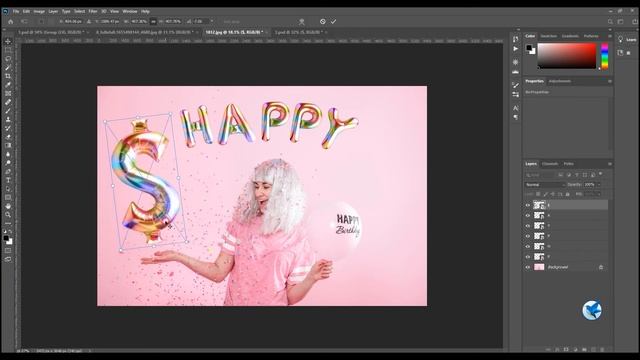Open the Normal blend mode dropdown
640x360 pixels.
[544, 184]
